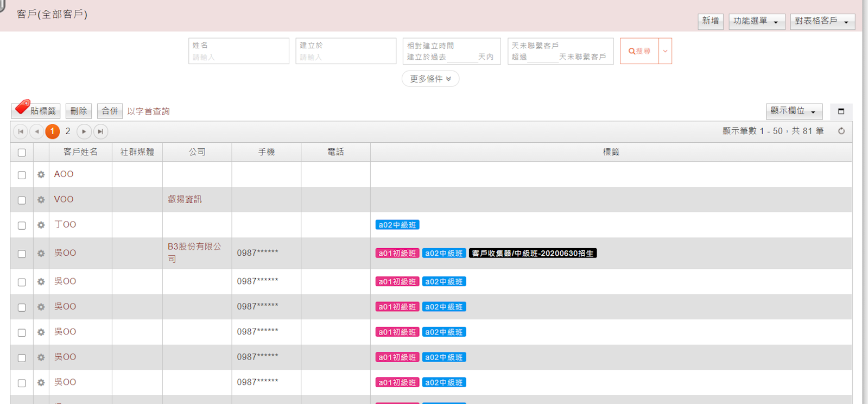Jump to the last page of results
This screenshot has height=404, width=868.
[100, 131]
